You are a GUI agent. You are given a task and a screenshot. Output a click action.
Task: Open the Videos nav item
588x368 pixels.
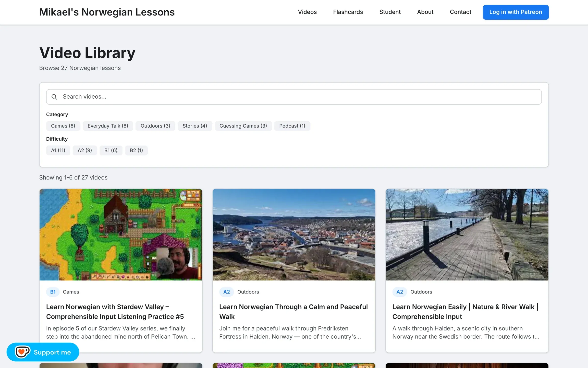coord(307,12)
